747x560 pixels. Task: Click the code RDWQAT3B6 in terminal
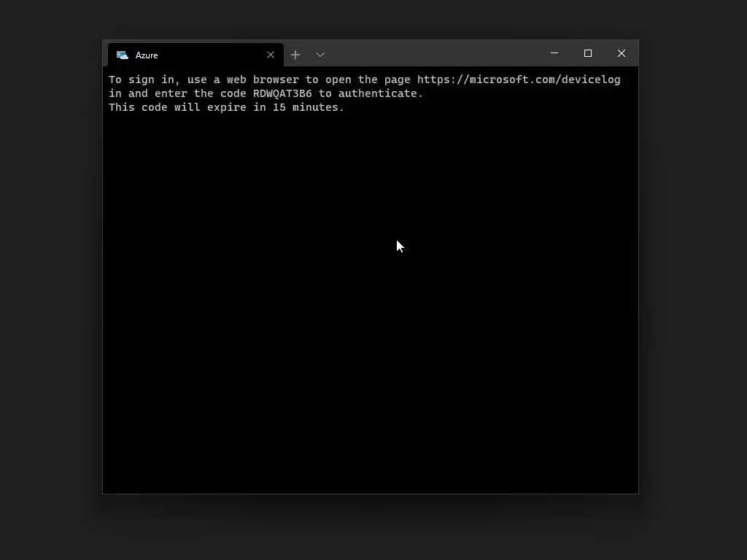click(x=282, y=93)
